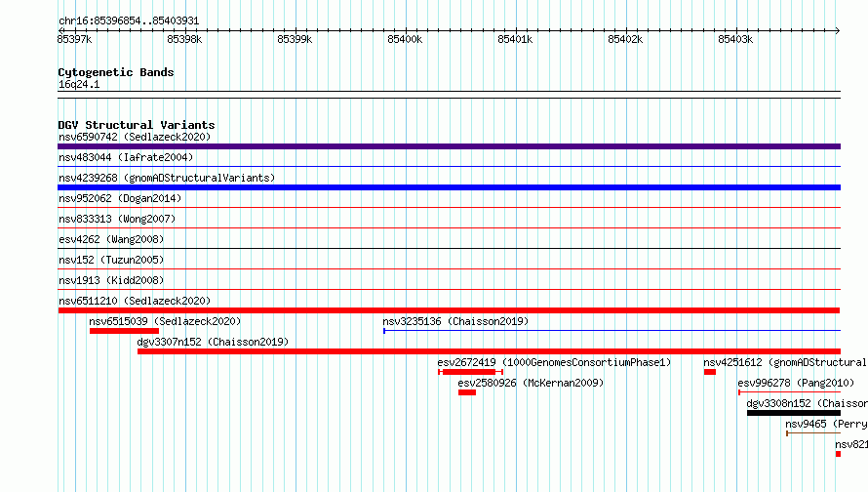
Task: Select the black dgv3308n152 variant bar
Action: click(x=794, y=413)
